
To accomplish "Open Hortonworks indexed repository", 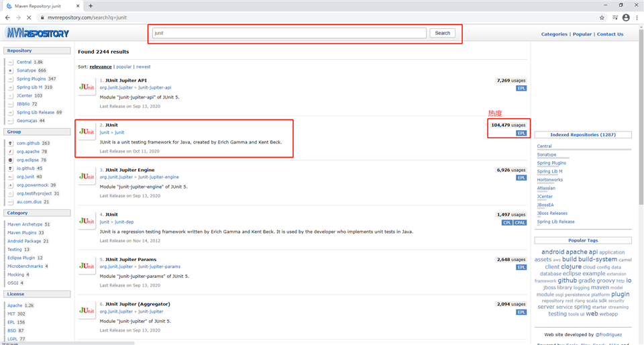I will (550, 180).
